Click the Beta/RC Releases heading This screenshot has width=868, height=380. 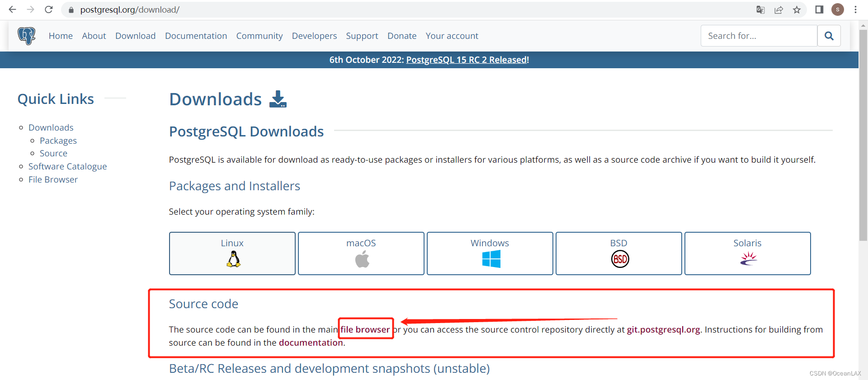click(x=329, y=369)
